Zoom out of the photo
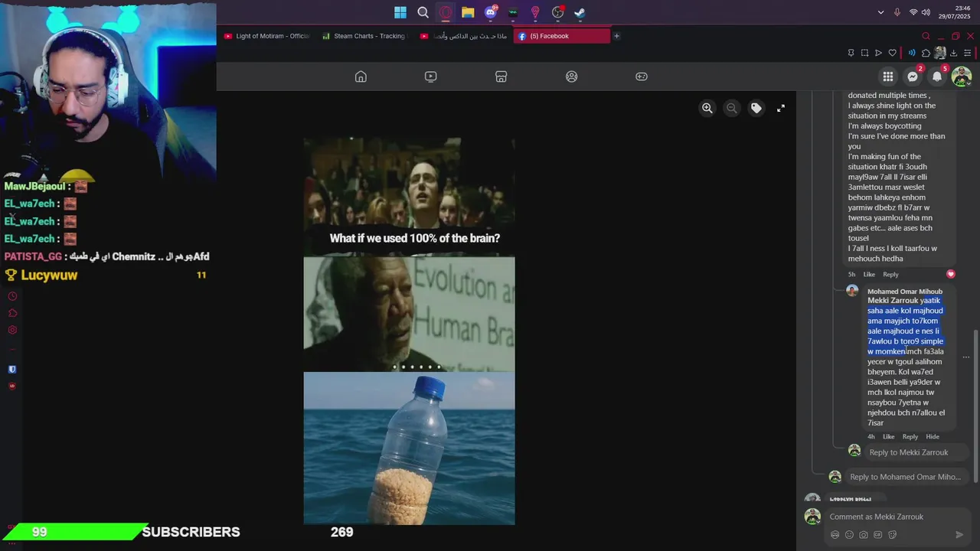Image resolution: width=980 pixels, height=551 pixels. [x=732, y=108]
